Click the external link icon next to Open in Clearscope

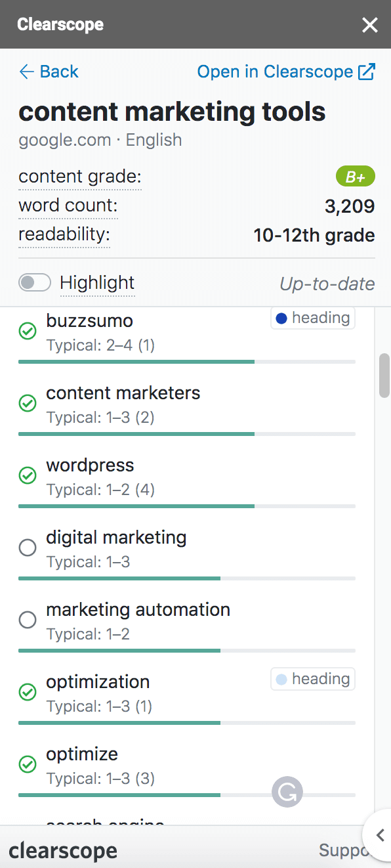[367, 72]
